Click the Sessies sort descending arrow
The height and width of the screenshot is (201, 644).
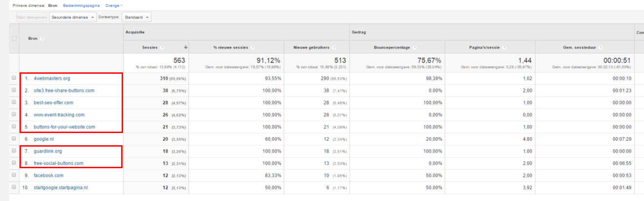[186, 47]
